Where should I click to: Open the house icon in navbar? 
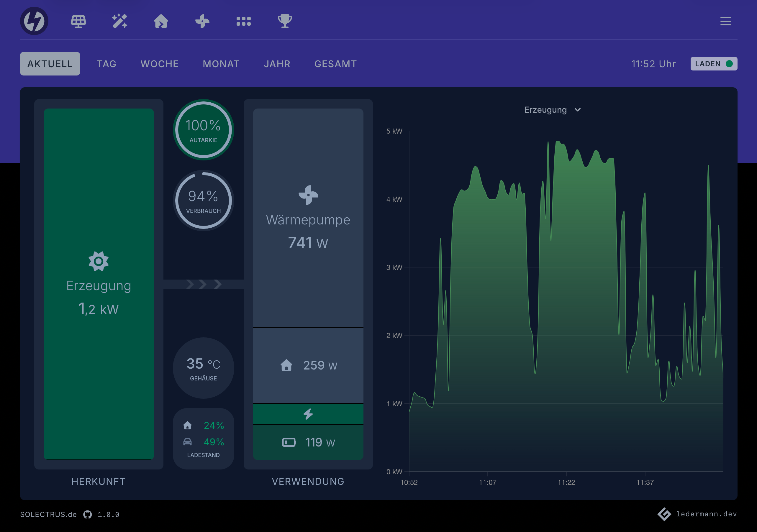(161, 21)
